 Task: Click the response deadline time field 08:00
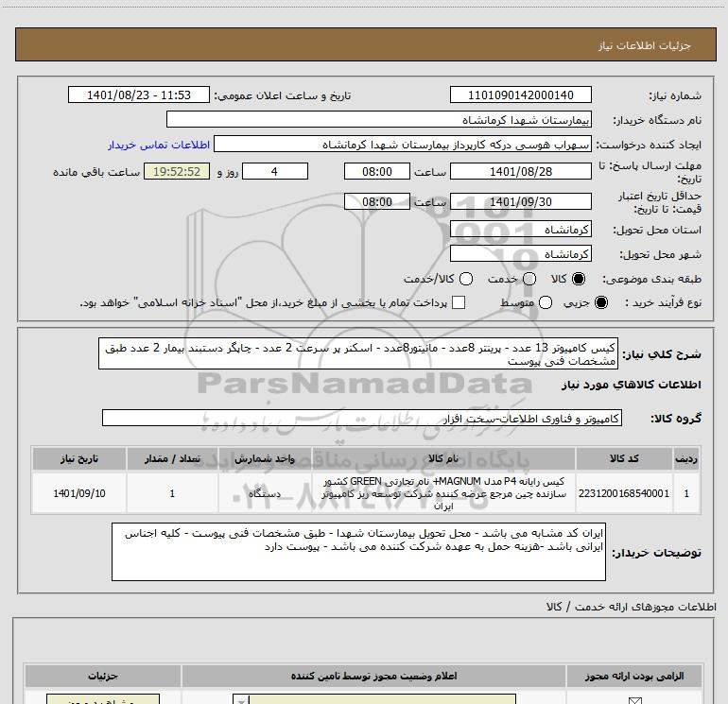(377, 171)
